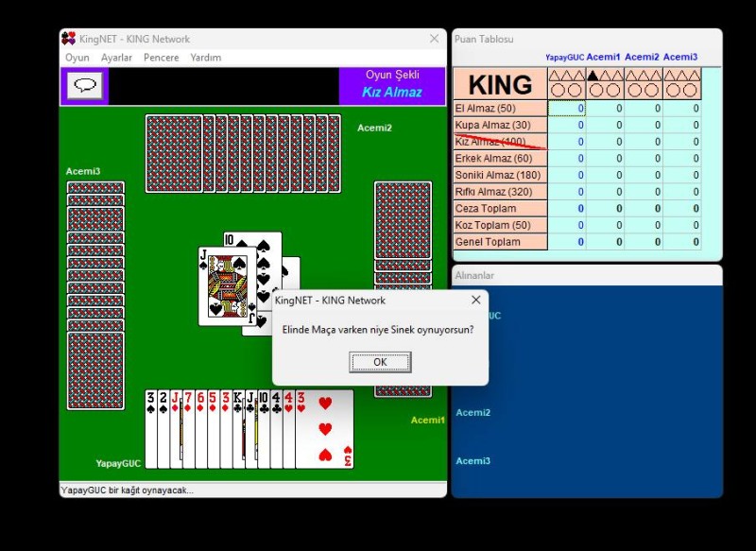The image size is (756, 551).
Task: Click the filled black triangle under Acemi1
Action: click(593, 76)
